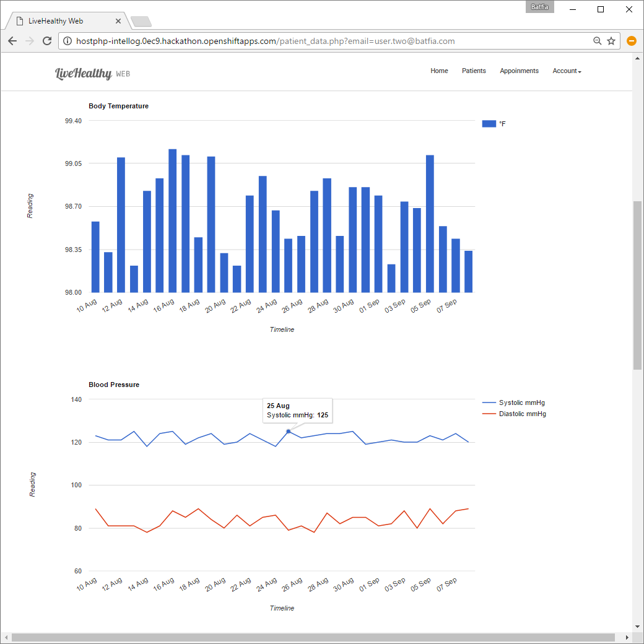Click the vertical scrollbar thumb

tap(637, 285)
